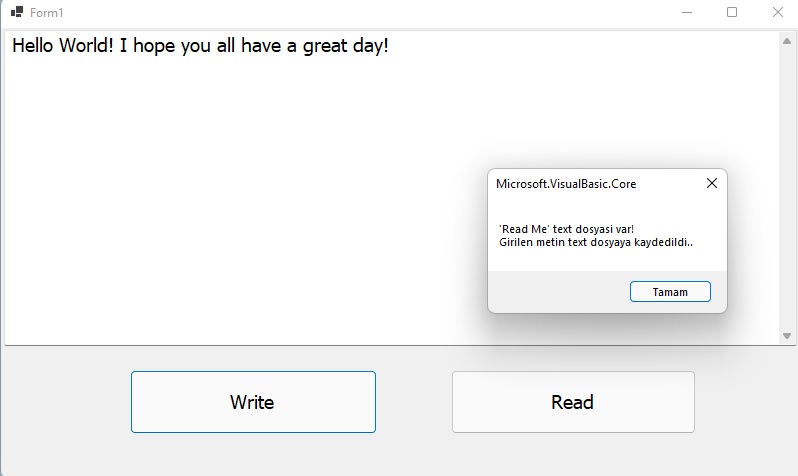Click the Read button
798x476 pixels.
(573, 402)
